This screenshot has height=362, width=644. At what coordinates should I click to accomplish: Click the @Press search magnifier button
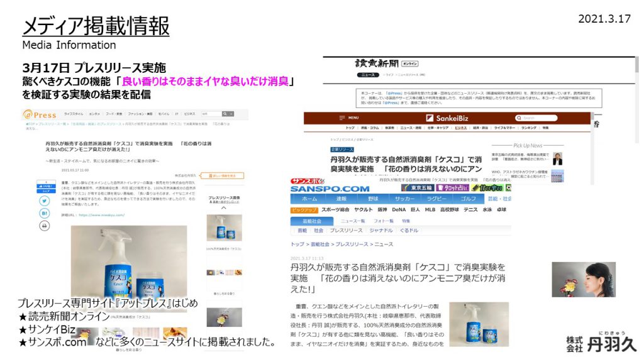click(x=225, y=114)
